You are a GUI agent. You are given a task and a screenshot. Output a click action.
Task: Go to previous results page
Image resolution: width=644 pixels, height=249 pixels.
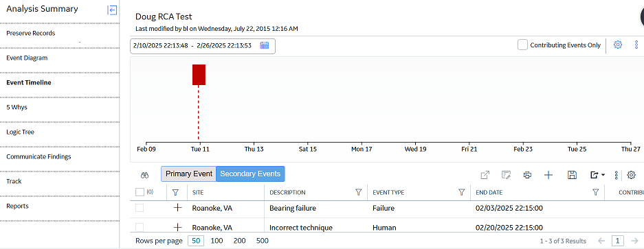click(x=601, y=241)
